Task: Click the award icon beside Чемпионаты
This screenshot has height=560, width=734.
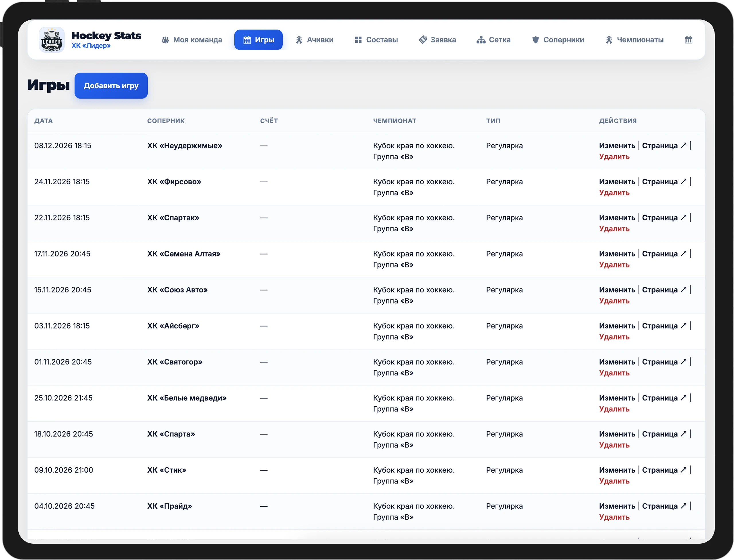Action: click(x=609, y=40)
